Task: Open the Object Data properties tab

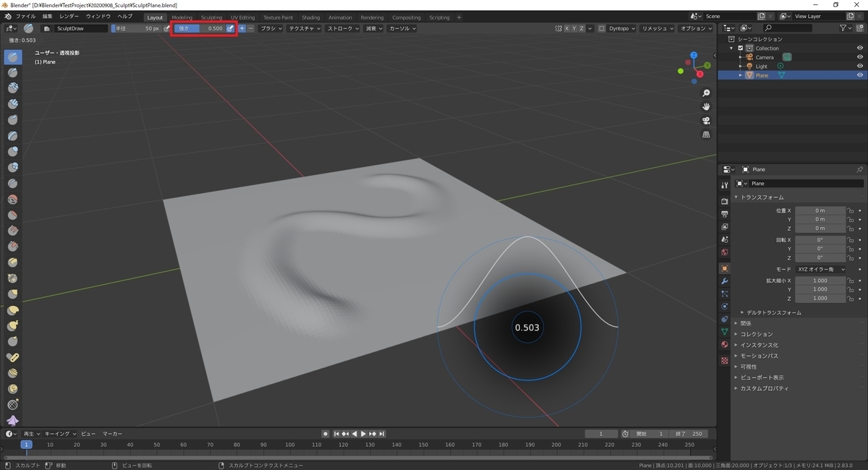Action: [725, 332]
